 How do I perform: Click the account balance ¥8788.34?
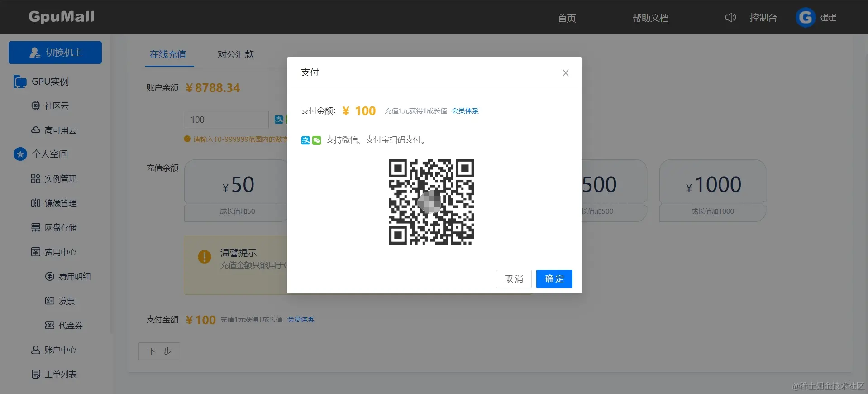pyautogui.click(x=213, y=88)
